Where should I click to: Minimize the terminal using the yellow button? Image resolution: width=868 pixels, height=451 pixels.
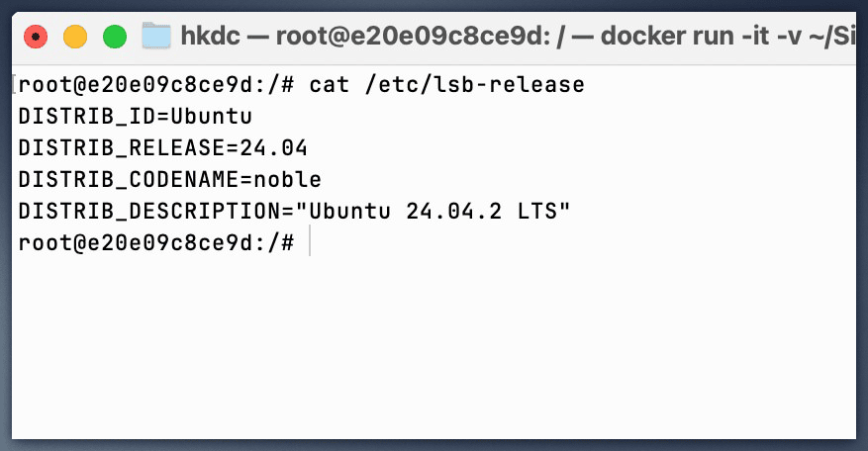pos(75,37)
